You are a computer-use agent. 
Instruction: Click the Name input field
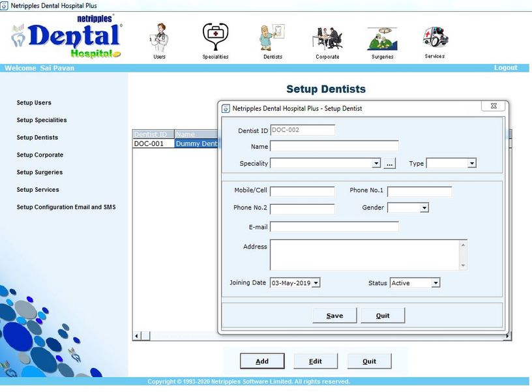point(334,146)
